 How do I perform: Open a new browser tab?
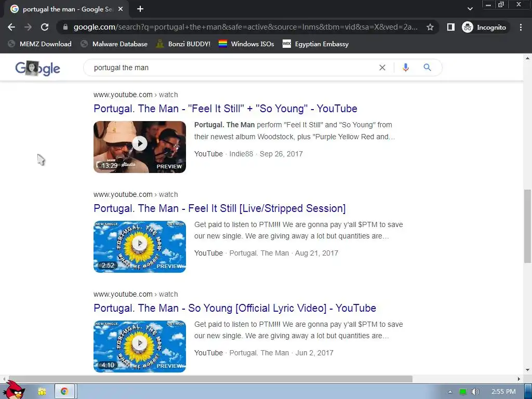tap(140, 9)
